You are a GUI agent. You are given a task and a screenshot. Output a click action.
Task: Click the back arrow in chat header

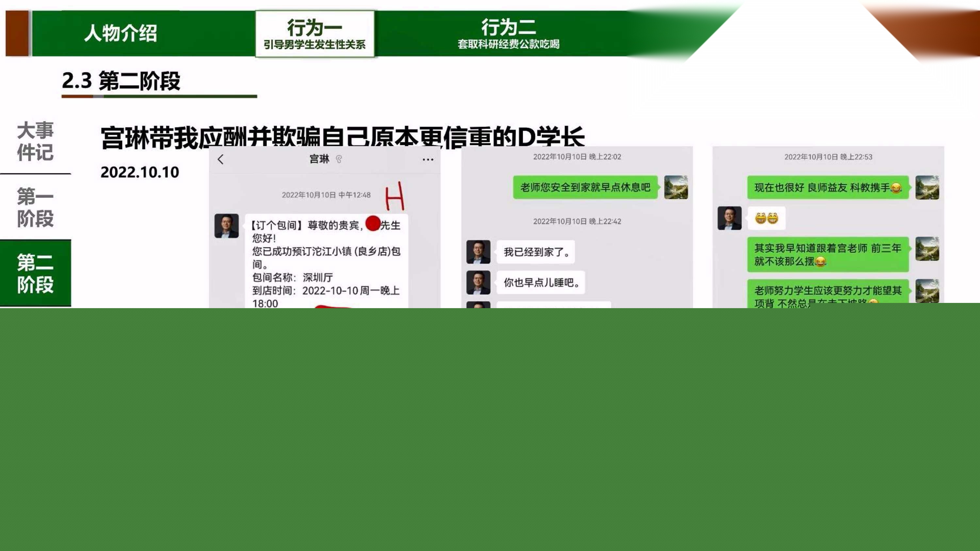(220, 159)
